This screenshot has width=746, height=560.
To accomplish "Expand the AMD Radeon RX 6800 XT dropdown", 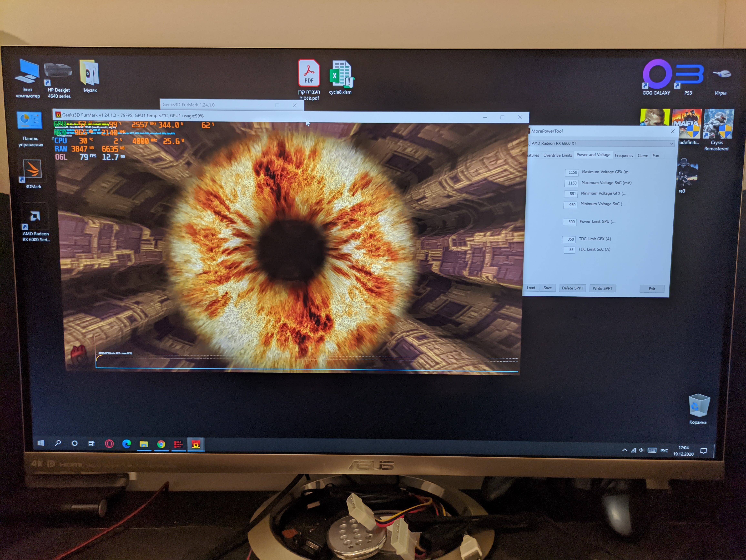I will point(671,144).
